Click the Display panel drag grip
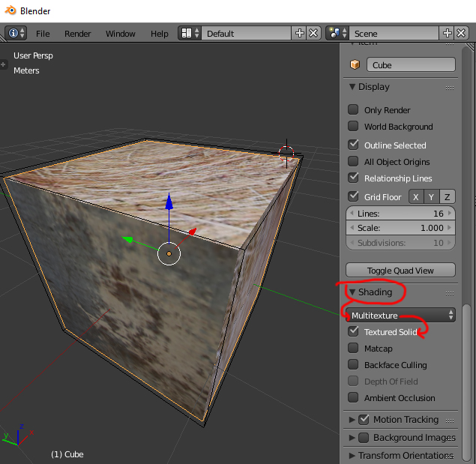476x464 pixels. [450, 88]
